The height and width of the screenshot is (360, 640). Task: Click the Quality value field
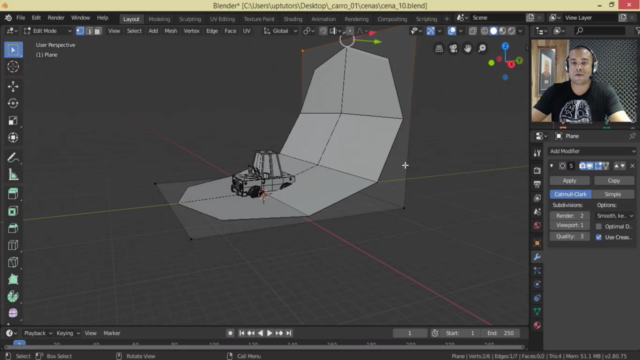pyautogui.click(x=569, y=236)
